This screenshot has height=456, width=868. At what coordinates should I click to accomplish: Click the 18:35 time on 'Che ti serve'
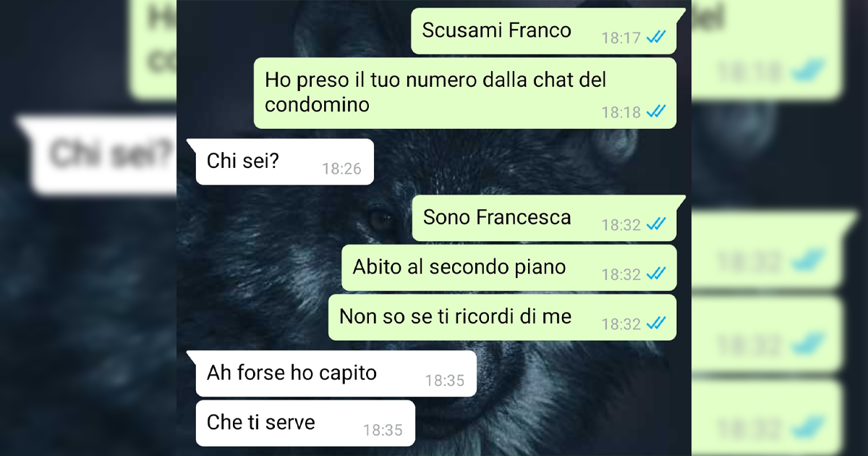point(383,430)
